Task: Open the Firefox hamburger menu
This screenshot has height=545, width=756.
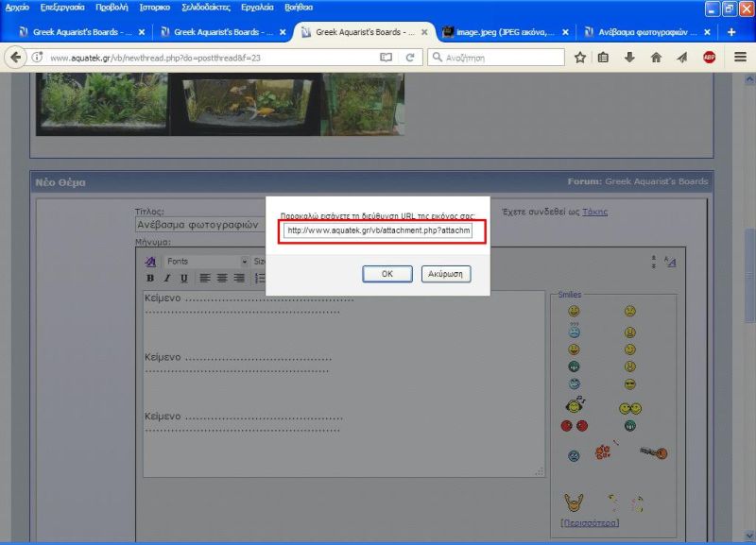Action: coord(740,58)
